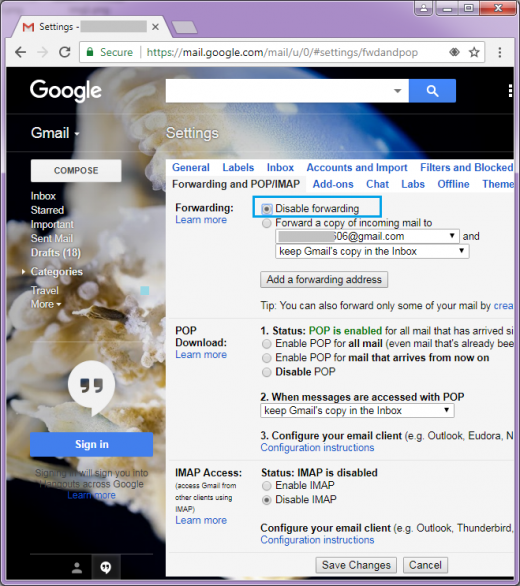Click the Cancel button
Screen dimensions: 520x586
point(425,565)
